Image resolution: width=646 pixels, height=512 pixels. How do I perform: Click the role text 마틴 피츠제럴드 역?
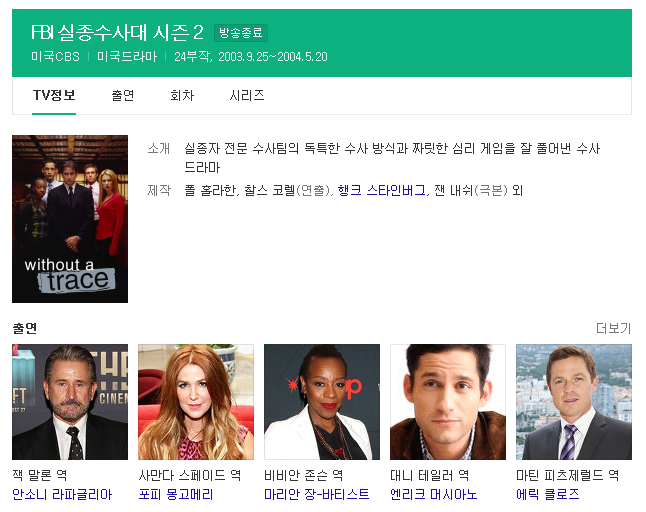point(567,475)
